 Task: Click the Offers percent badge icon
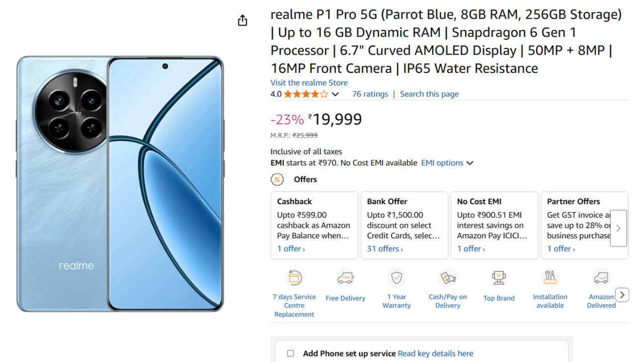click(x=277, y=179)
